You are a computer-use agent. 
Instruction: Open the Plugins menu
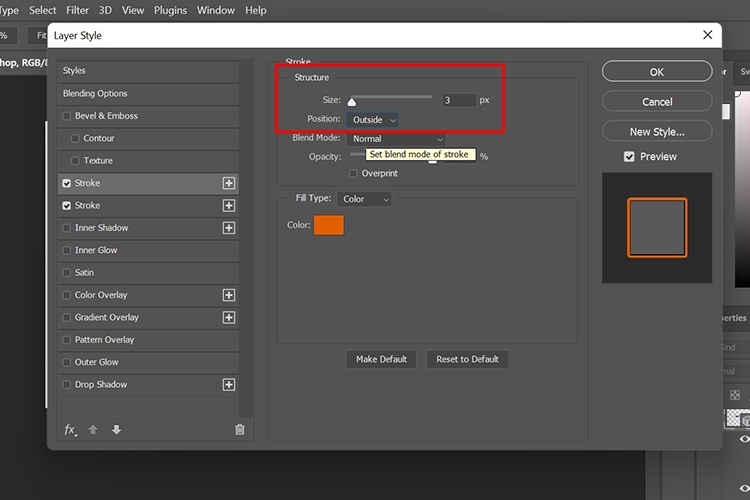coord(170,10)
